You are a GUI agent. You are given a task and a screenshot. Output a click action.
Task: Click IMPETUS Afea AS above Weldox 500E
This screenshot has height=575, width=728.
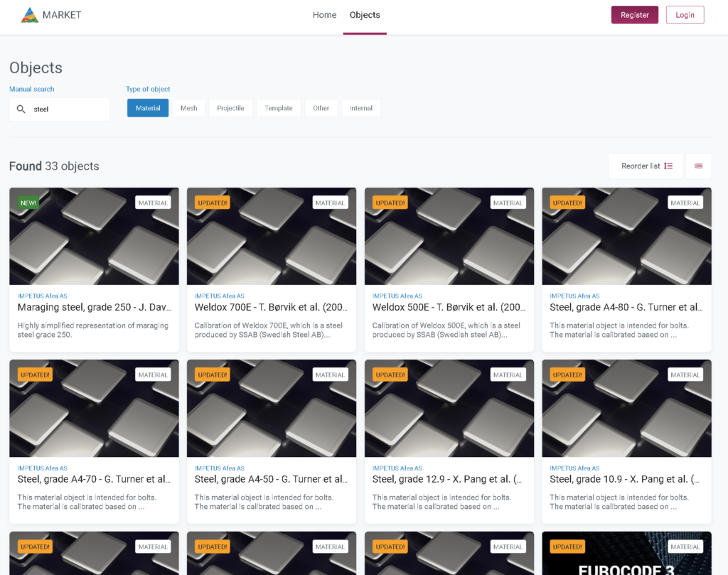pos(397,296)
